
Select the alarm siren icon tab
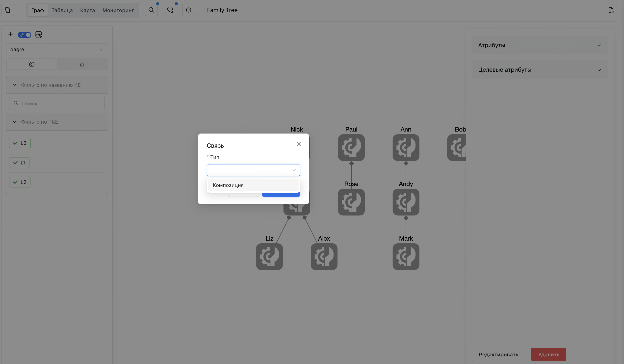point(82,64)
